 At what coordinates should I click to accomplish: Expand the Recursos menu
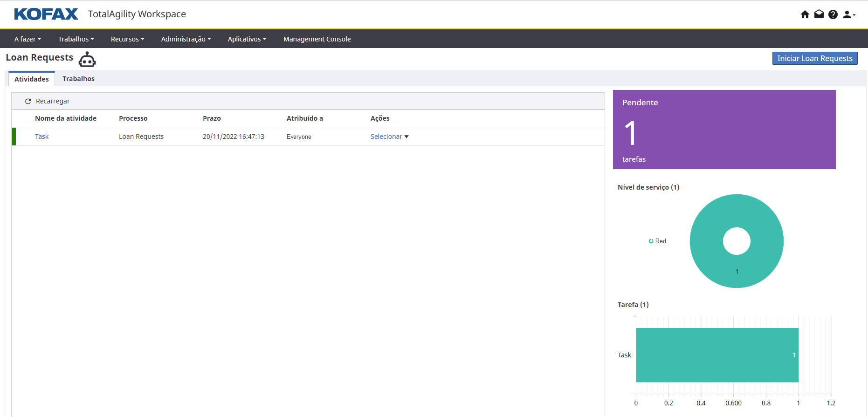coord(127,39)
